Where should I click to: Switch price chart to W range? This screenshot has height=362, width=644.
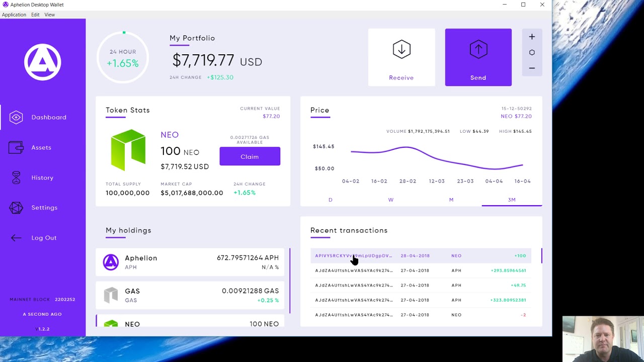(391, 200)
